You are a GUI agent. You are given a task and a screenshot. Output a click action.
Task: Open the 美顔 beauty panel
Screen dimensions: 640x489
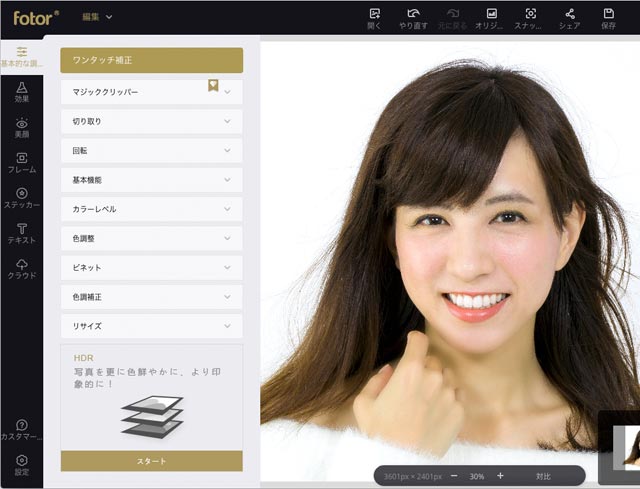[22, 127]
